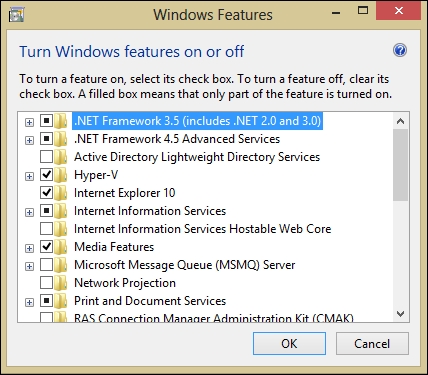Expand the Hyper-V feature node
The width and height of the screenshot is (428, 375).
(29, 176)
